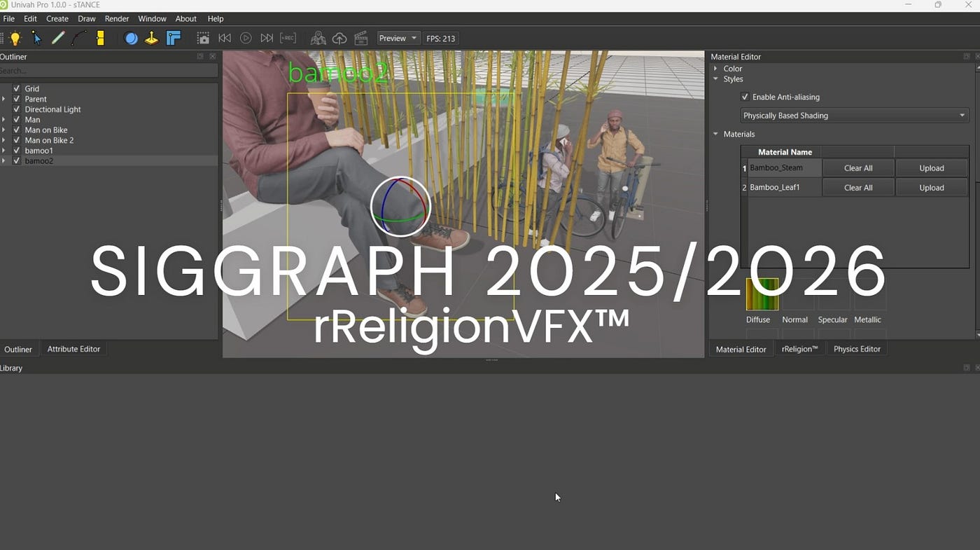Image resolution: width=980 pixels, height=550 pixels.
Task: Open the File menu
Action: pos(9,19)
